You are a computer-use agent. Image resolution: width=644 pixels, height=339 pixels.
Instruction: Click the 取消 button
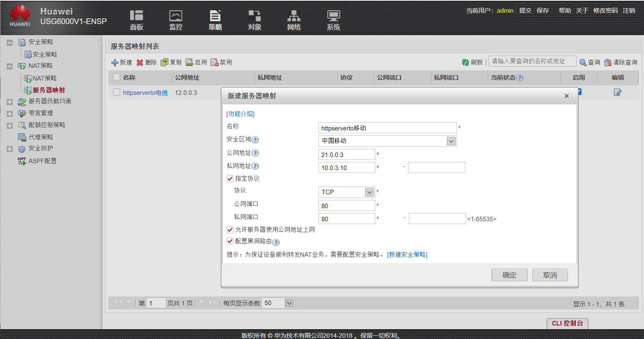click(550, 275)
